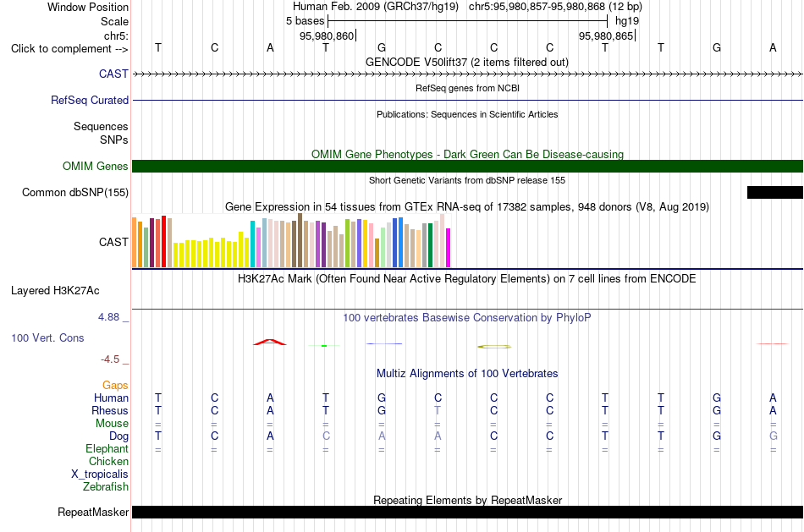804x532 pixels.
Task: Click the 'RefSeq genes from NCBI' title
Action: pyautogui.click(x=467, y=88)
